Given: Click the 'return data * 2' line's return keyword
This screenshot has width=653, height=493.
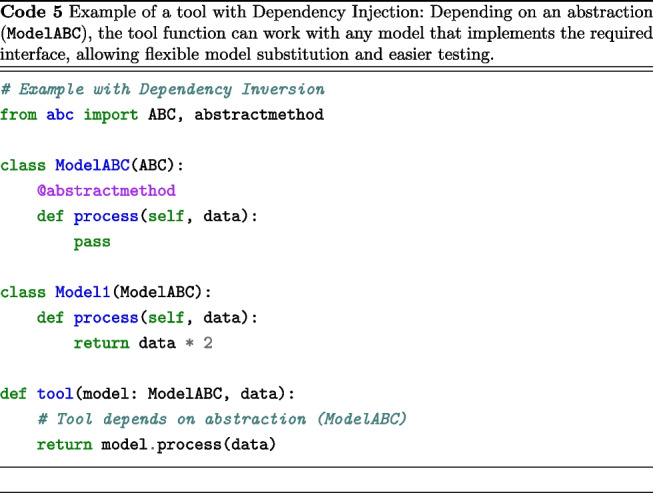Looking at the screenshot, I should point(102,343).
